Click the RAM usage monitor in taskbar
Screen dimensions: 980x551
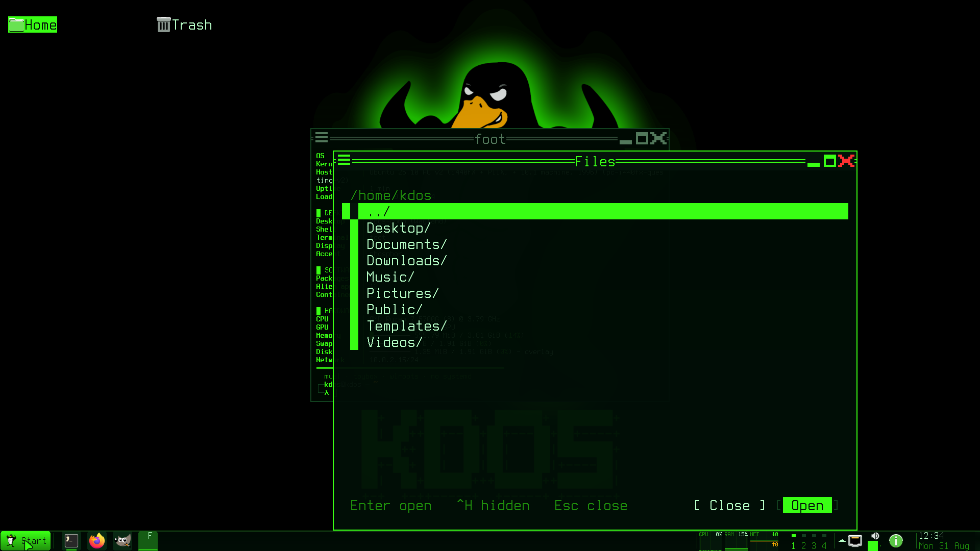coord(736,541)
